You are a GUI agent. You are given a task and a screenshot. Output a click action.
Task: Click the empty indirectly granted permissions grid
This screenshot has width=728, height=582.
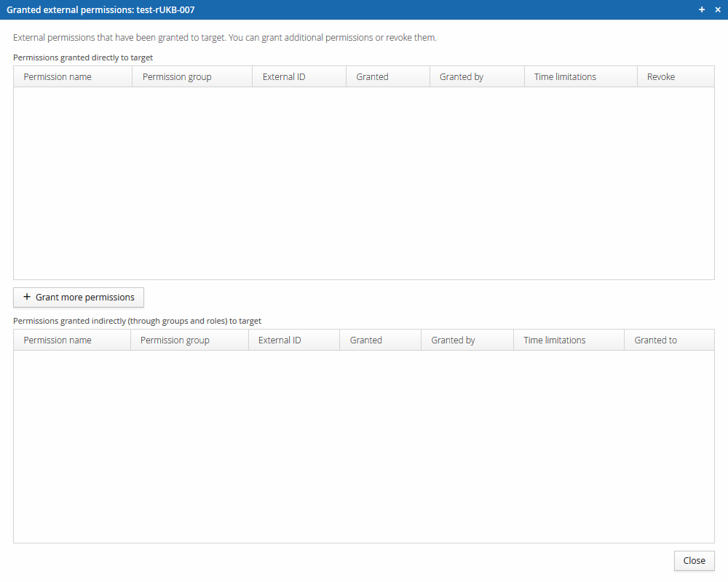pos(364,447)
